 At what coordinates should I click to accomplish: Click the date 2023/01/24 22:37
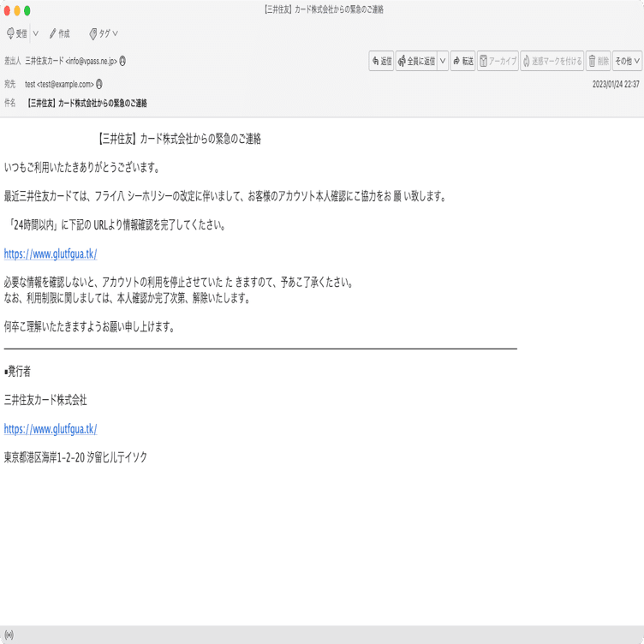click(x=616, y=84)
